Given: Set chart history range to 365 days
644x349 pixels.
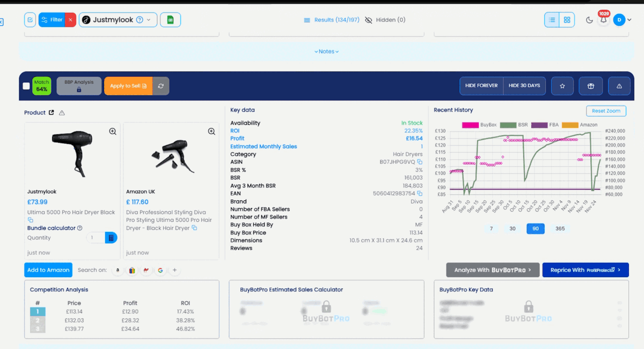Looking at the screenshot, I should (x=560, y=229).
